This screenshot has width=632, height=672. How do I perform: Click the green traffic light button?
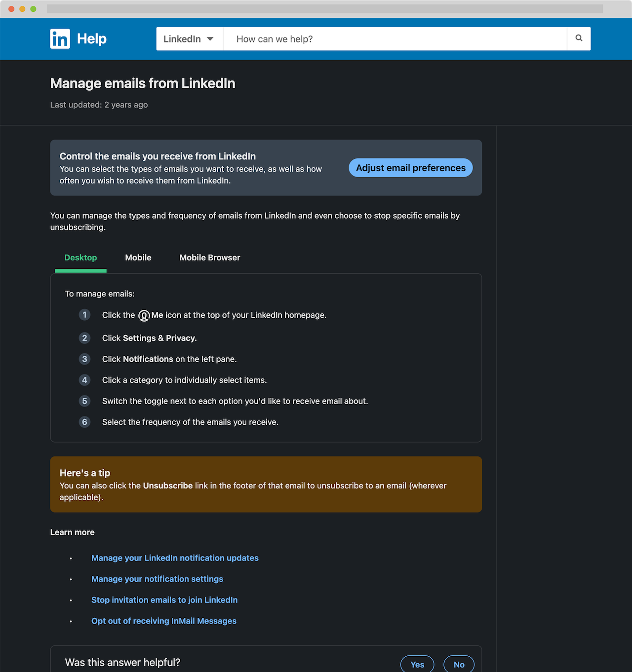tap(33, 8)
